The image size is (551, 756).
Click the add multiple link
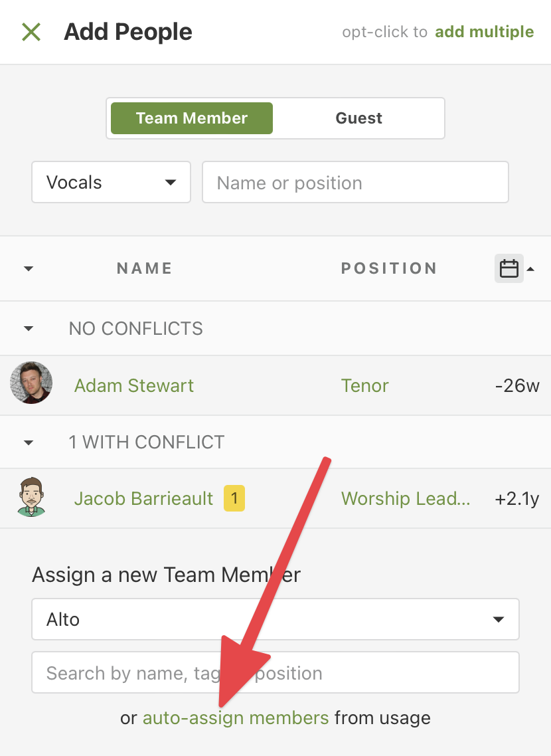(485, 32)
